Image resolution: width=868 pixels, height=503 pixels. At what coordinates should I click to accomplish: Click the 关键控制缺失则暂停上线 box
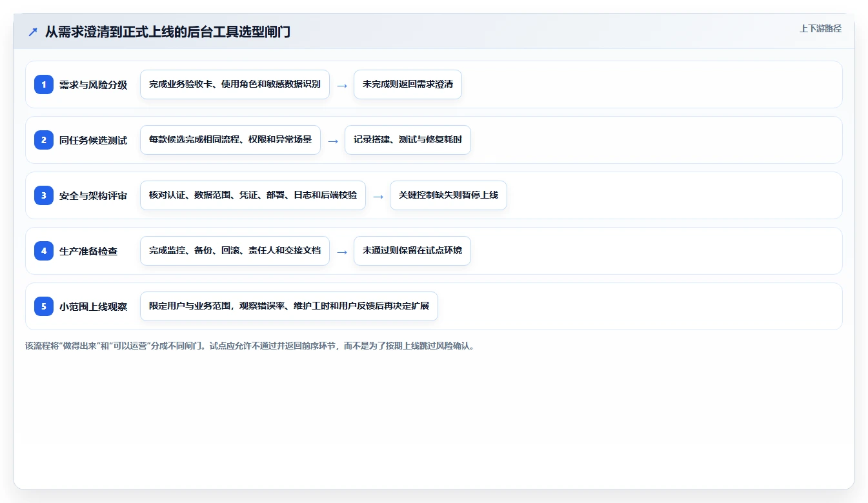(x=449, y=195)
